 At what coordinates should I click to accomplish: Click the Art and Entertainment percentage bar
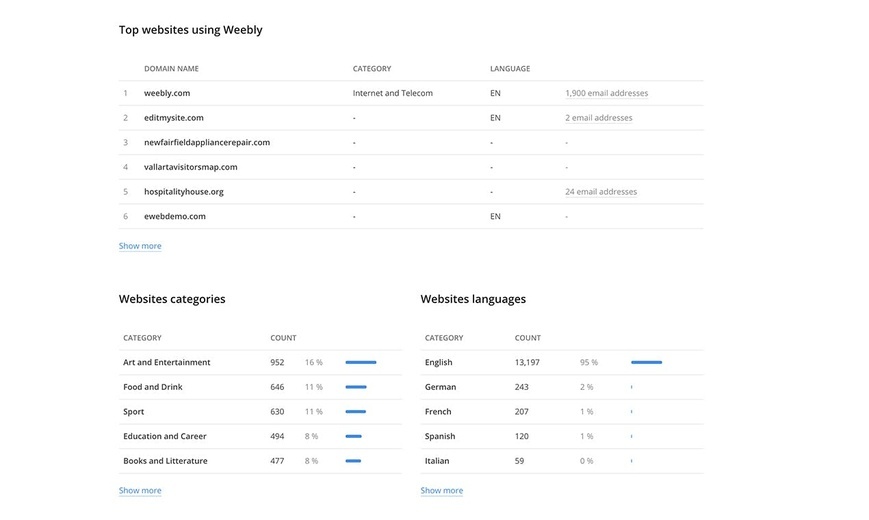[x=361, y=363]
